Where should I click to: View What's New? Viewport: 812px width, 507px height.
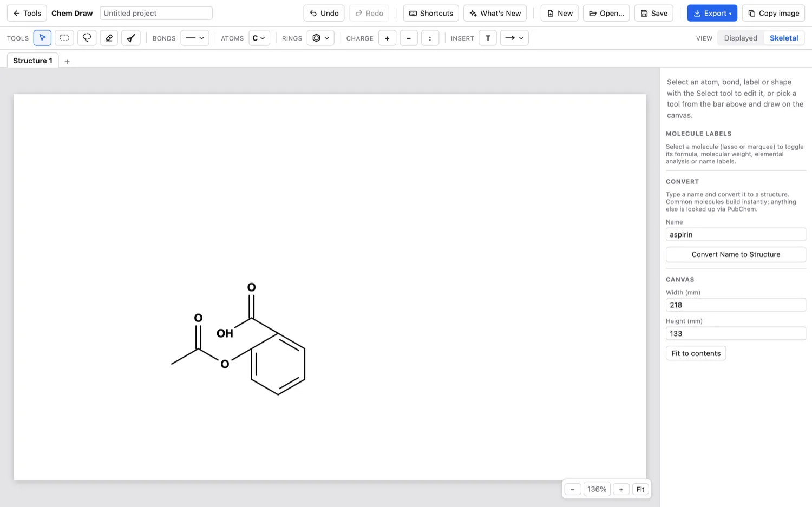point(495,13)
